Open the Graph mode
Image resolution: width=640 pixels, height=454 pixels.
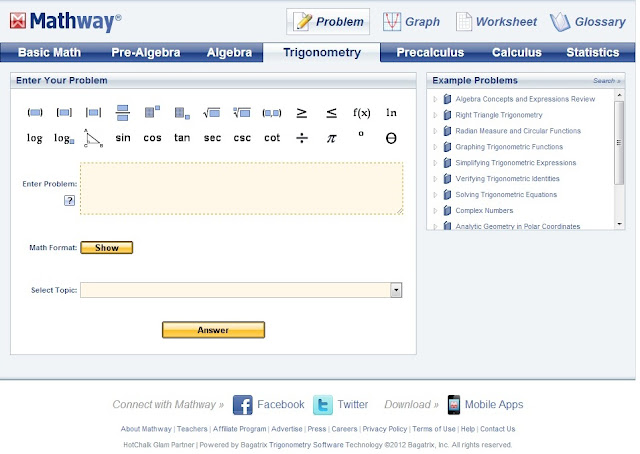coord(411,22)
